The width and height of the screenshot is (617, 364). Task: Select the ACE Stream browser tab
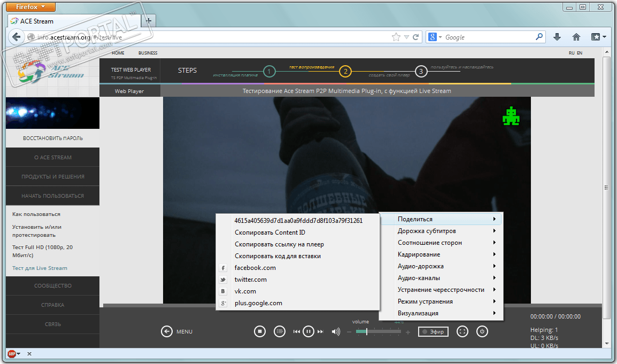tap(74, 21)
